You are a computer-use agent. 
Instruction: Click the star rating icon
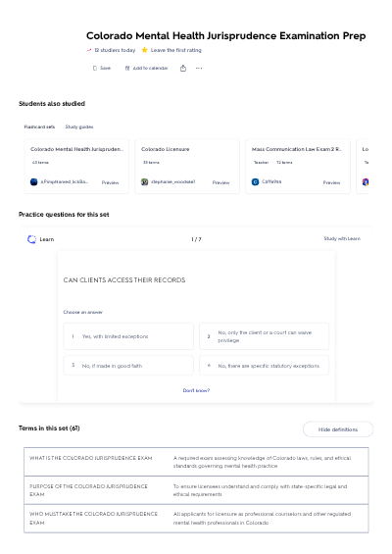coord(144,50)
